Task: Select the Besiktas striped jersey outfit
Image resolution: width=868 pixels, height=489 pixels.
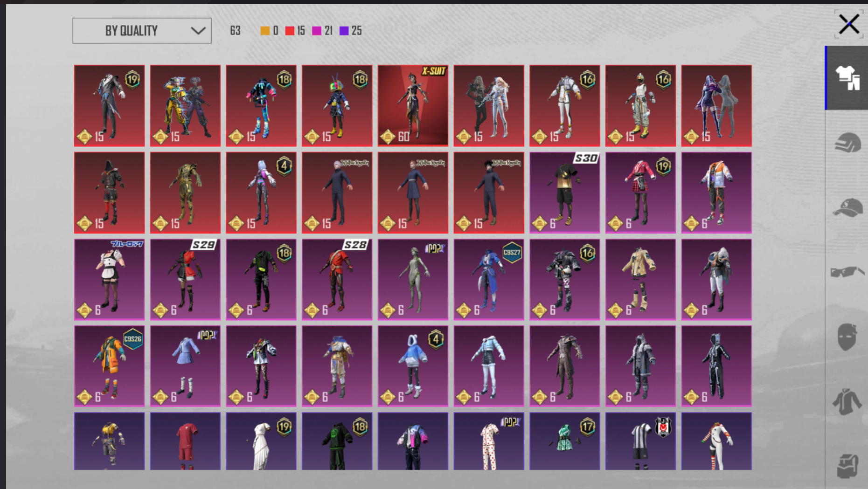Action: click(x=641, y=441)
